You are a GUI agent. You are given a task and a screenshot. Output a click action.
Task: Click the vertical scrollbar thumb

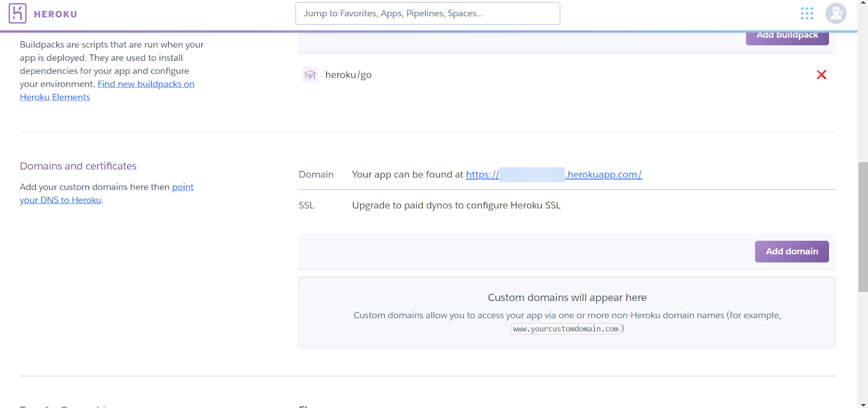(x=863, y=227)
